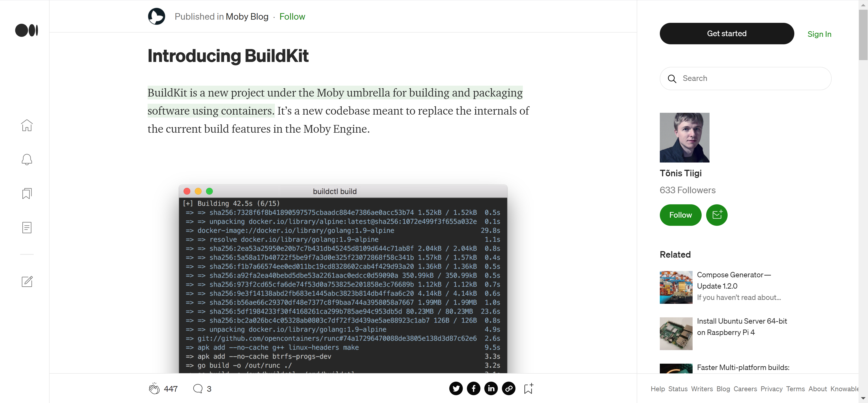Viewport: 868px width, 403px height.
Task: Clap for the article
Action: (x=154, y=389)
